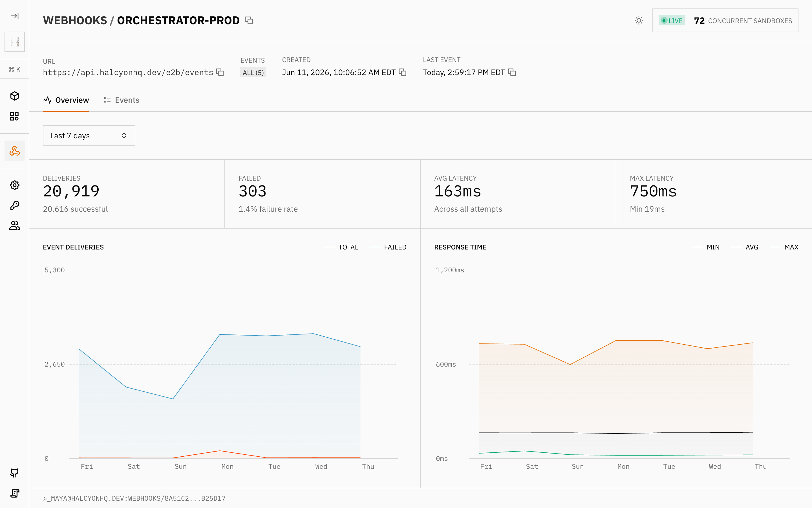This screenshot has height=508, width=812.
Task: Open the Settings gear icon
Action: (x=14, y=185)
